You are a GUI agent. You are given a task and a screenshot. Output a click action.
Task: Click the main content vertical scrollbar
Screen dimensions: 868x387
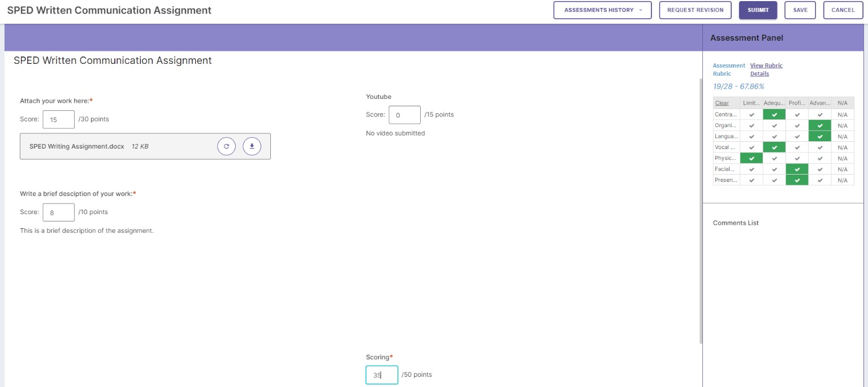coord(701,211)
